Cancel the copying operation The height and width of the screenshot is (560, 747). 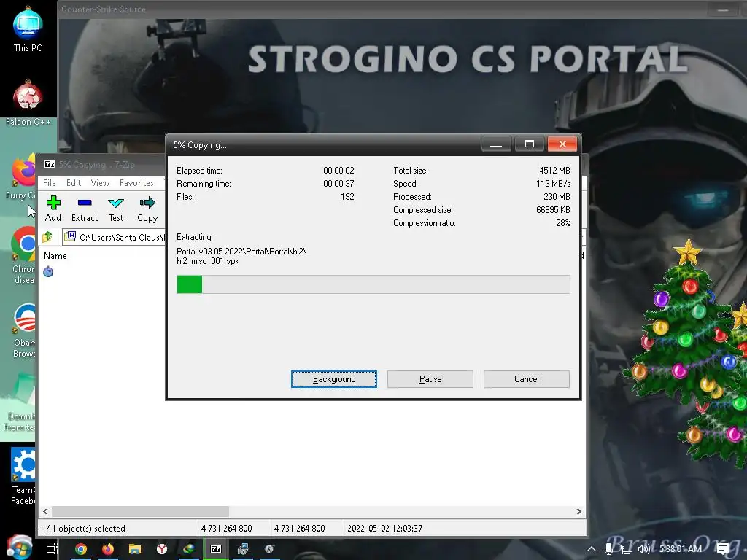pyautogui.click(x=527, y=379)
